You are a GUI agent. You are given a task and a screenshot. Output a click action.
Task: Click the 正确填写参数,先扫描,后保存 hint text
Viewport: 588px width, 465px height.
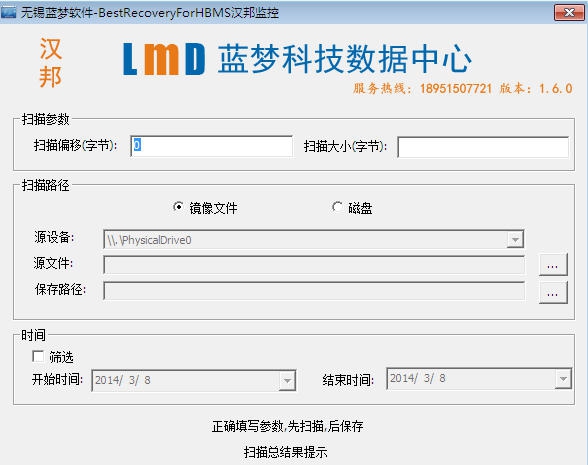(x=287, y=426)
